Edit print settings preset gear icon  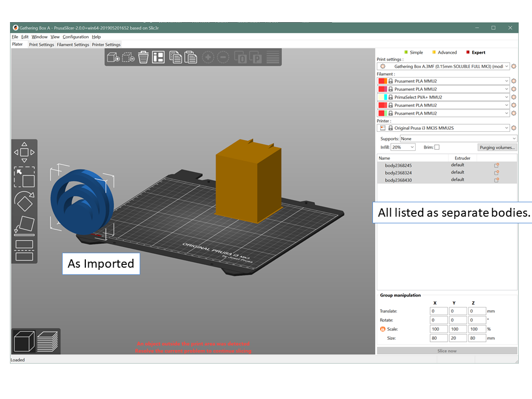514,66
